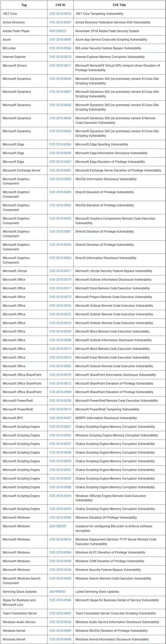This screenshot has height=644, width=166.
Task: Click the ADV180025 advisory link
Action: [x=58, y=31]
